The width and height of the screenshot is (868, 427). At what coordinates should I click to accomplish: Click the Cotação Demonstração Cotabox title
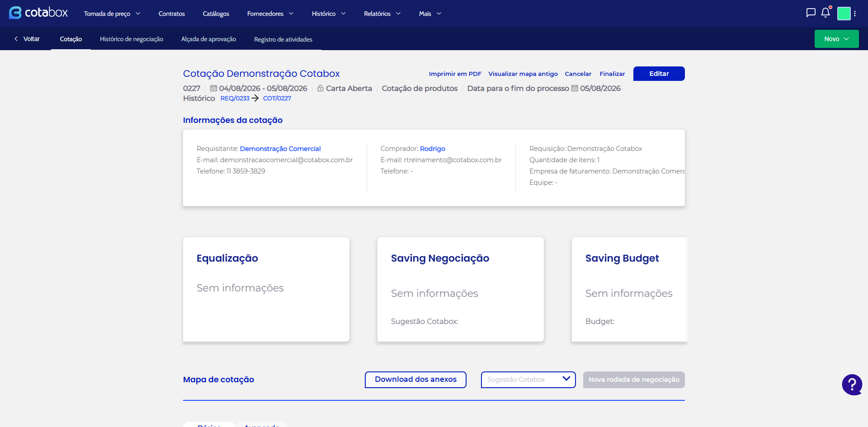coord(261,74)
